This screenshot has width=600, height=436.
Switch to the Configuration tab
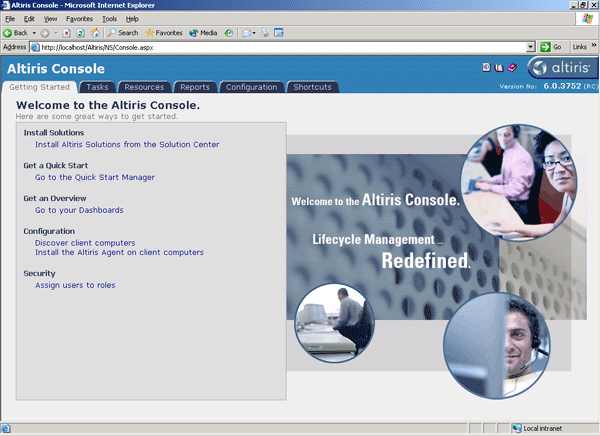pos(251,87)
